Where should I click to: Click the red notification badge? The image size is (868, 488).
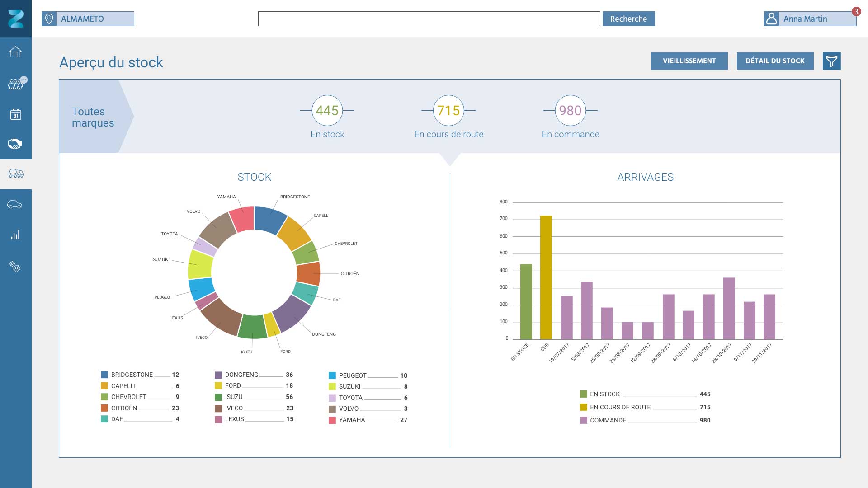coord(856,12)
